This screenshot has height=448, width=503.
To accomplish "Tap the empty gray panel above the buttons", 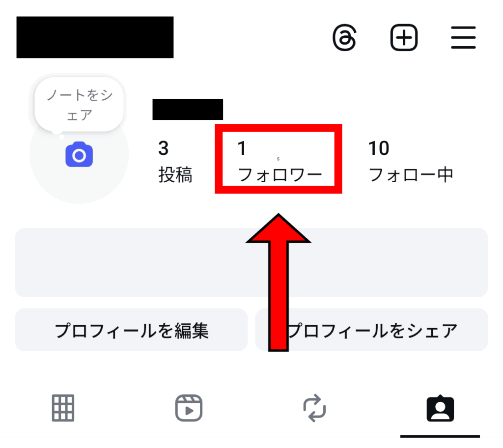I will (251, 262).
